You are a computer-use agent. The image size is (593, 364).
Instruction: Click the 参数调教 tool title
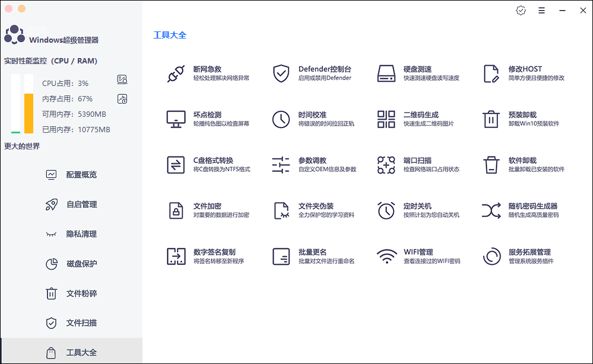(x=312, y=161)
